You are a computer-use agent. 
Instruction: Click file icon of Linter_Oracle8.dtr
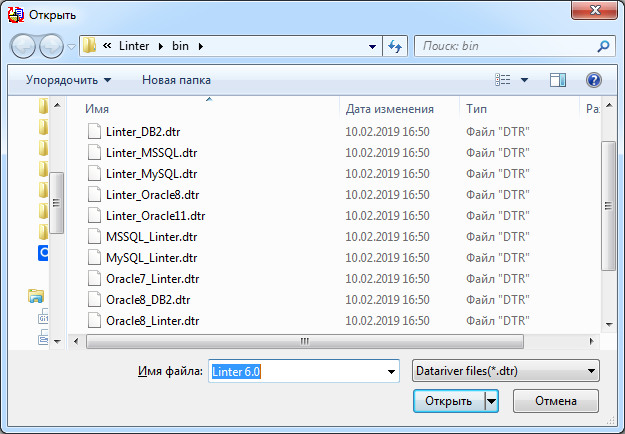tap(94, 194)
